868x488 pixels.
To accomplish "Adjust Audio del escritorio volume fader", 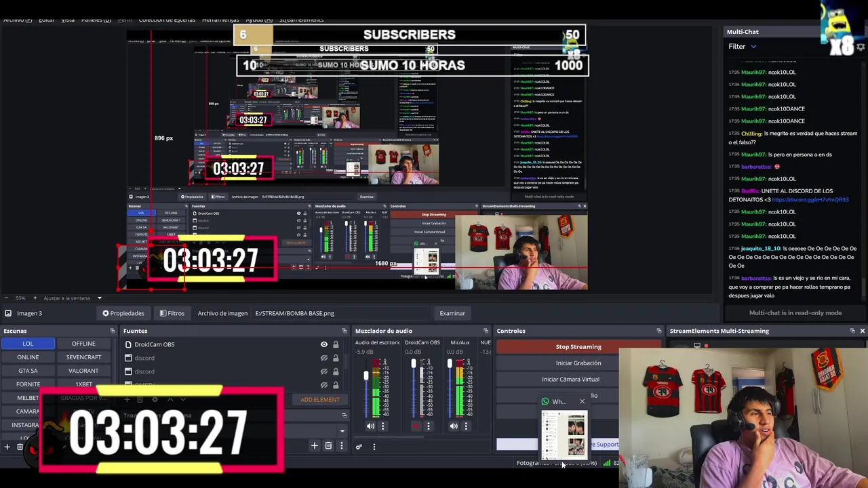I will tap(366, 377).
